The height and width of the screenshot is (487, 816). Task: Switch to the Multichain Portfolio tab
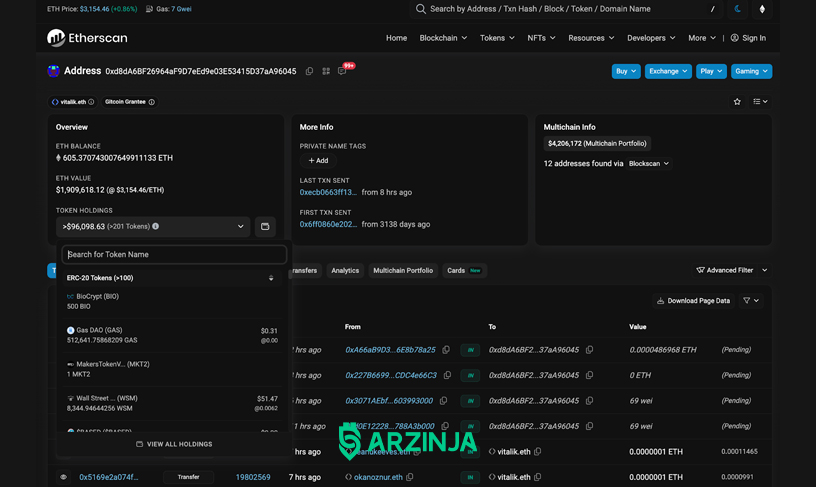click(x=403, y=271)
